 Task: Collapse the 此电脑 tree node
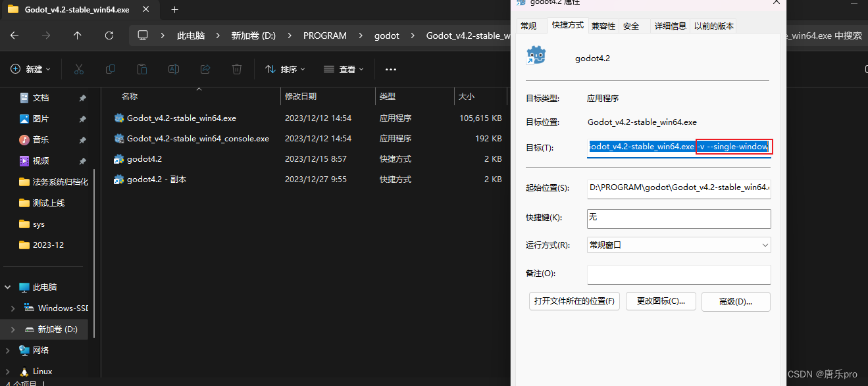click(x=9, y=287)
